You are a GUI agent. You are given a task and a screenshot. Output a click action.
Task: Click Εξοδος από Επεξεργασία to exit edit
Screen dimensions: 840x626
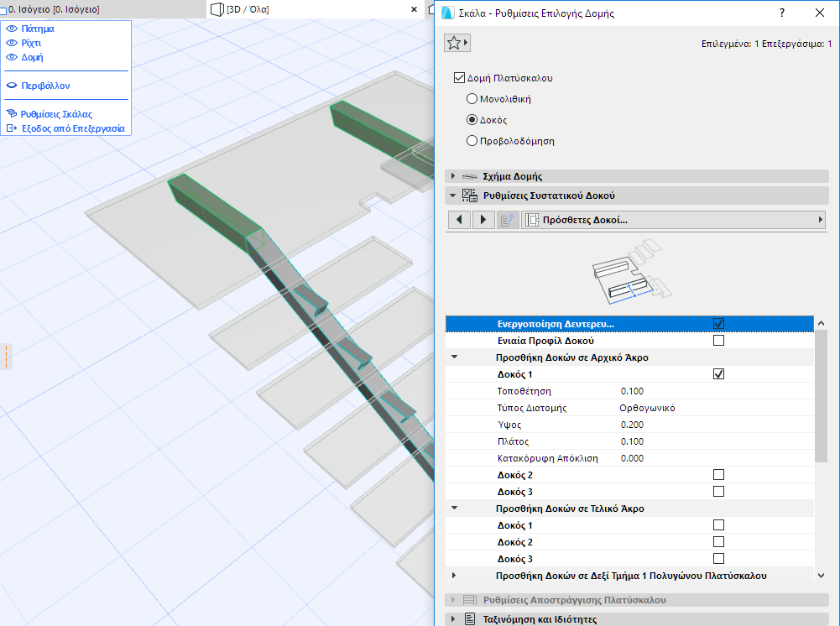[x=72, y=128]
